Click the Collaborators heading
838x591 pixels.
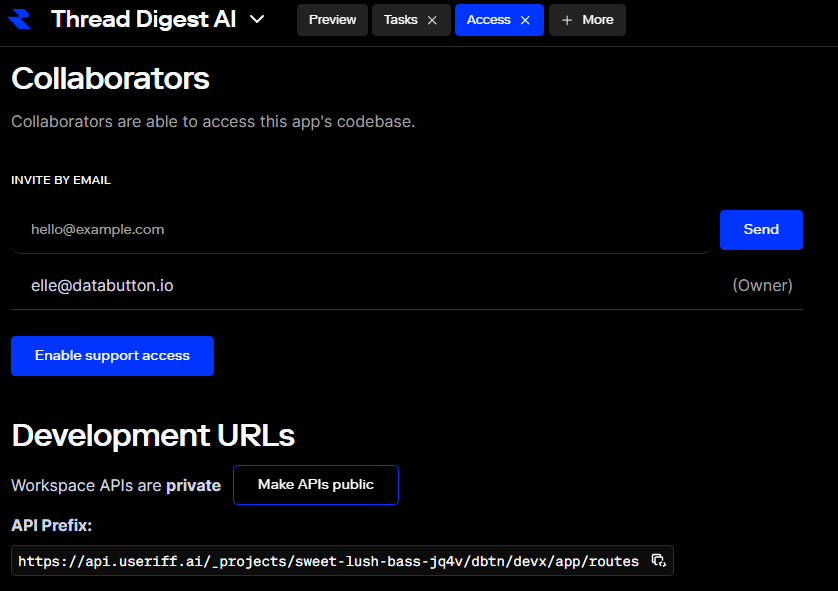pyautogui.click(x=110, y=78)
